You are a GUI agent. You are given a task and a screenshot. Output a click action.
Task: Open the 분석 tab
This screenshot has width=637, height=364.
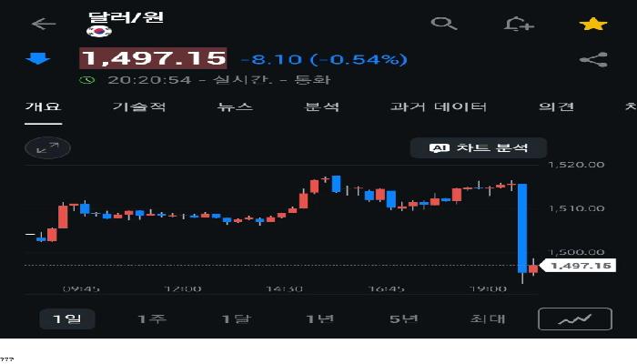point(321,106)
